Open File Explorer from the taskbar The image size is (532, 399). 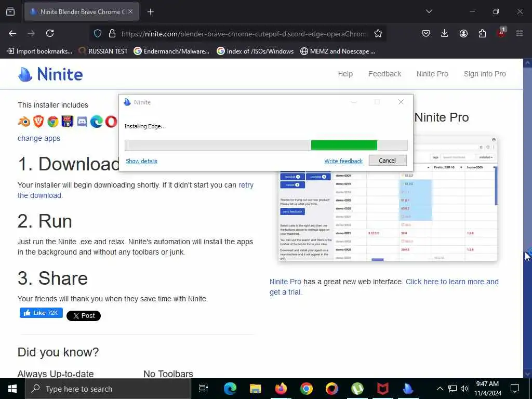click(255, 389)
